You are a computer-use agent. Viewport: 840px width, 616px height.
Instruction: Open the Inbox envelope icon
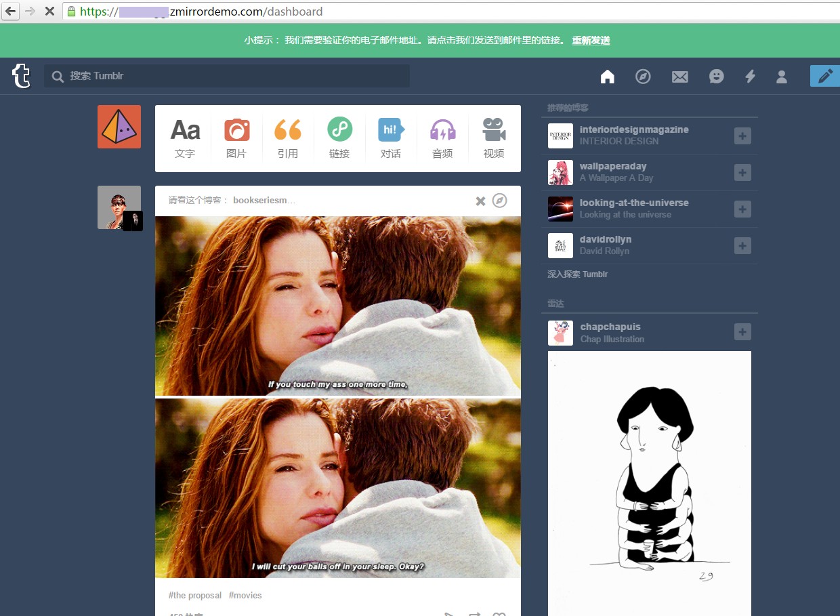[679, 77]
